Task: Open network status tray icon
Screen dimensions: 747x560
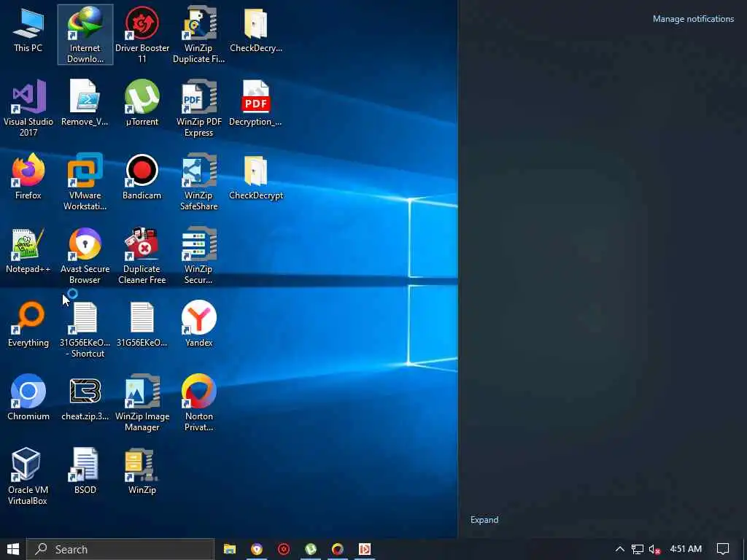Action: click(637, 550)
